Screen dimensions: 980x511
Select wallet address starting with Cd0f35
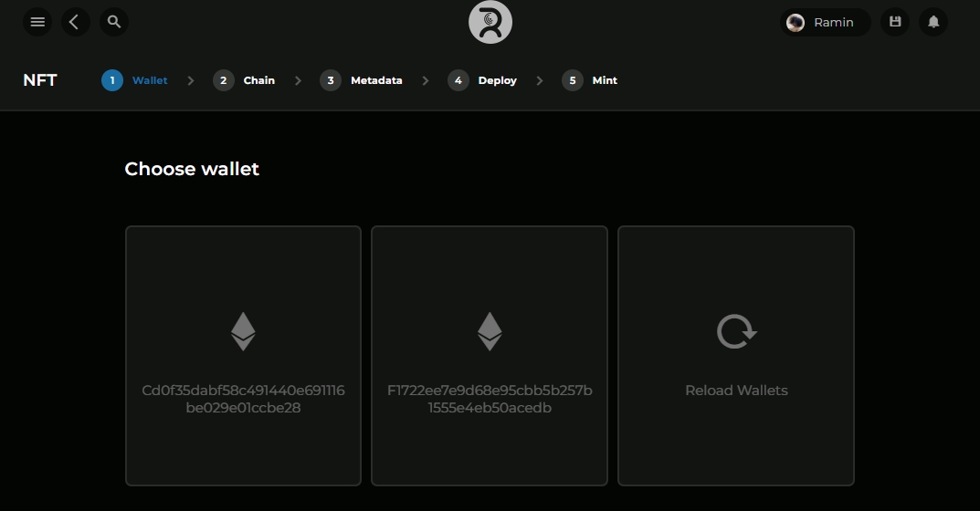coord(243,399)
